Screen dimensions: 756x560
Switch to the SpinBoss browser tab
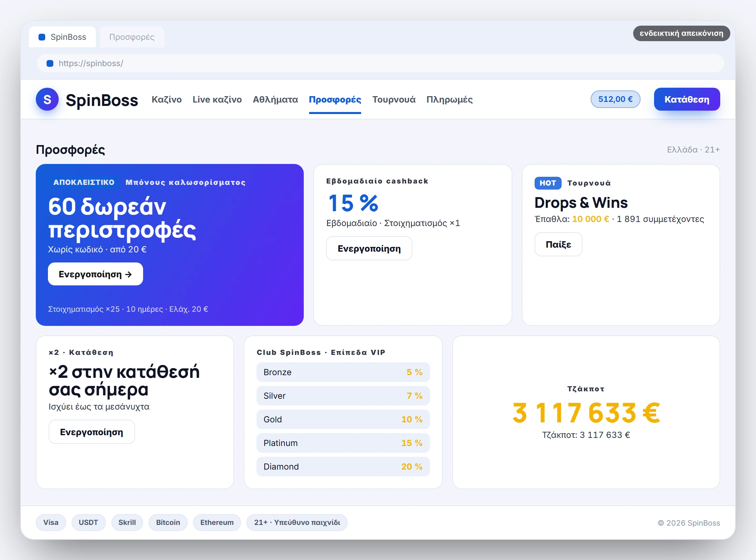tap(62, 37)
